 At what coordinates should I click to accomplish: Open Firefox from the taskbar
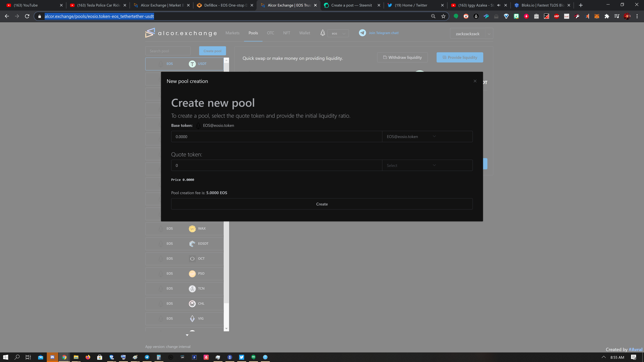[x=88, y=357]
